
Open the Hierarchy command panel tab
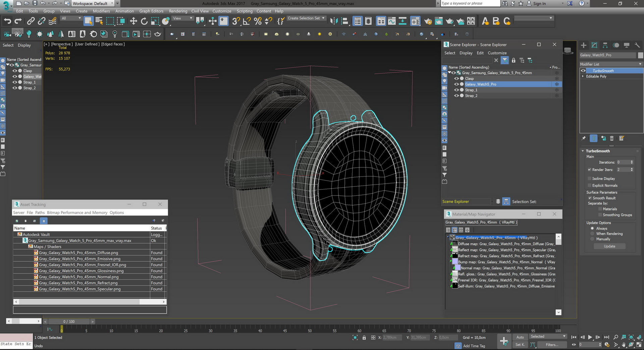(x=605, y=45)
